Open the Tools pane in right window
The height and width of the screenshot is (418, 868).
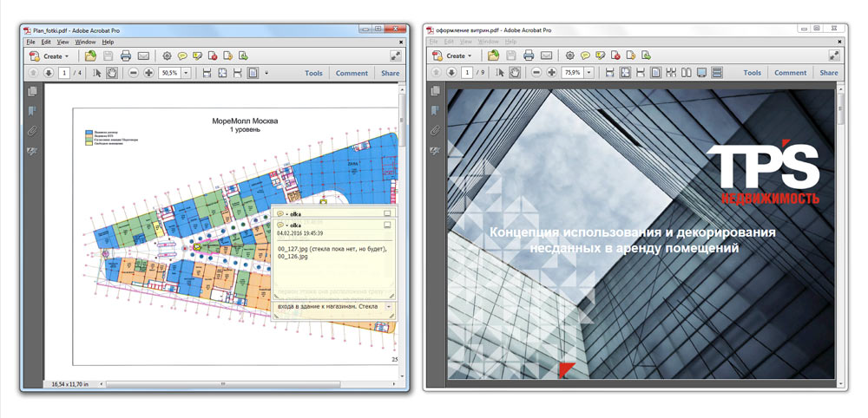pyautogui.click(x=752, y=73)
